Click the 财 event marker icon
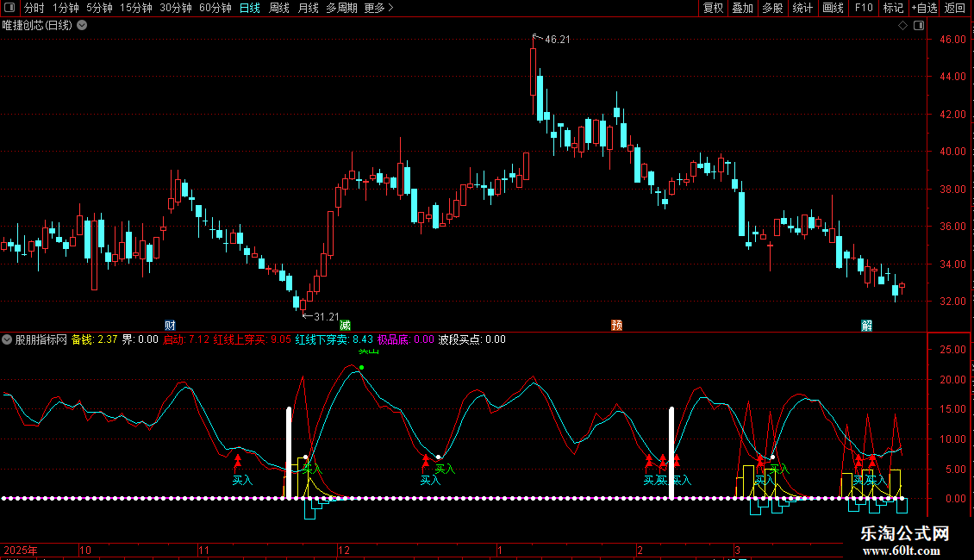 click(x=170, y=326)
